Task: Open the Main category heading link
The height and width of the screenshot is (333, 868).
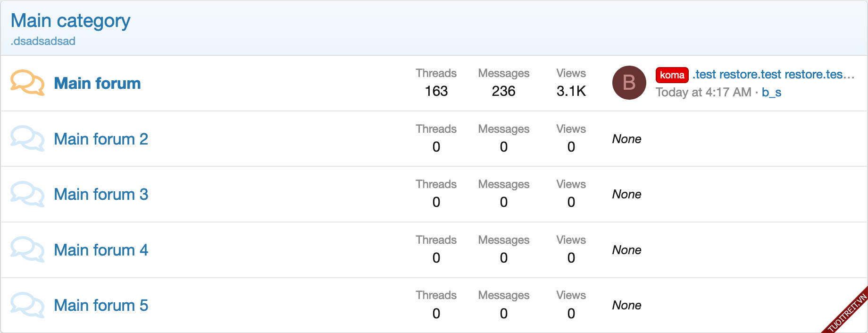Action: [x=70, y=21]
